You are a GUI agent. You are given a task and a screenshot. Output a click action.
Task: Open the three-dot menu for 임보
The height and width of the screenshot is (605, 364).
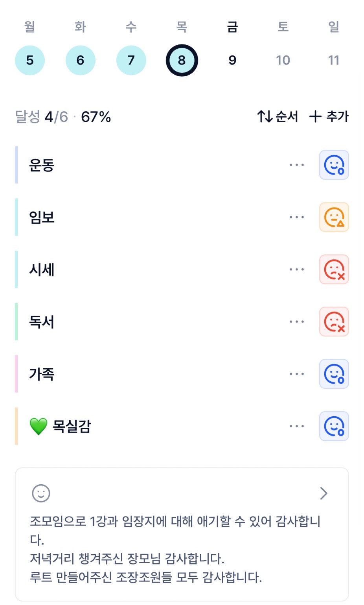[296, 217]
